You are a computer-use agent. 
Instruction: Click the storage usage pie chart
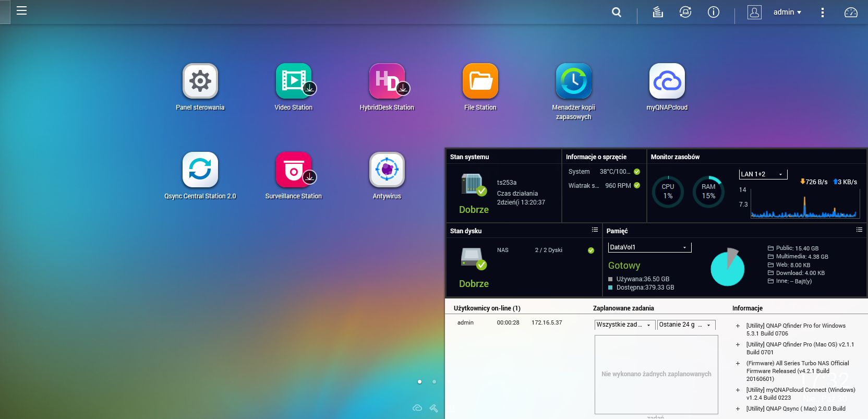tap(728, 267)
